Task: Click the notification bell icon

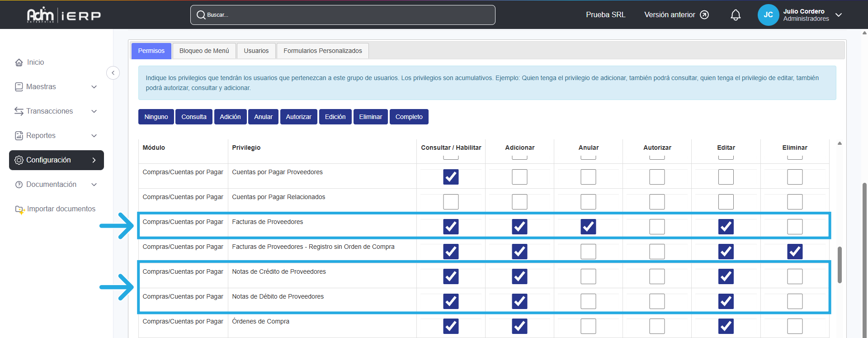Action: pyautogui.click(x=736, y=15)
